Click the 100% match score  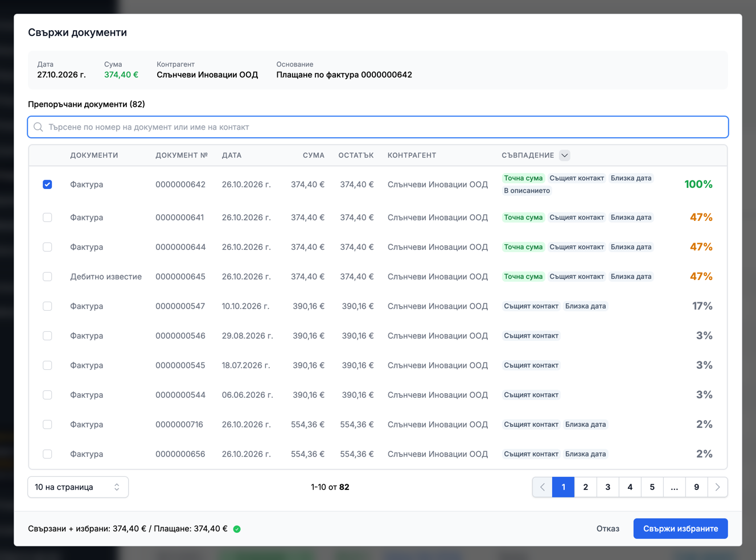click(x=698, y=184)
